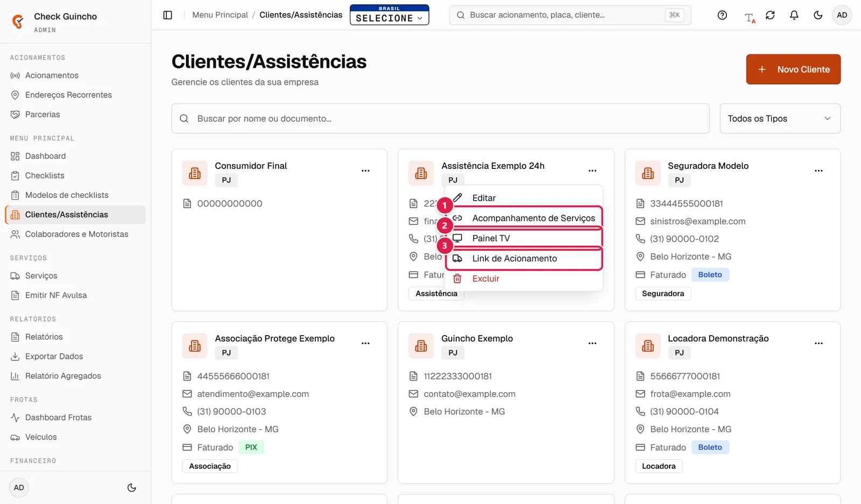Open Checklists in the sidebar
861x504 pixels.
tap(75, 175)
